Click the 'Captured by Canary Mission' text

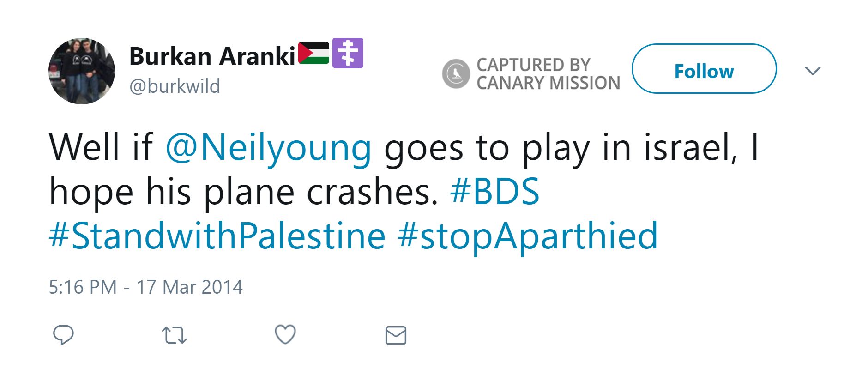548,74
